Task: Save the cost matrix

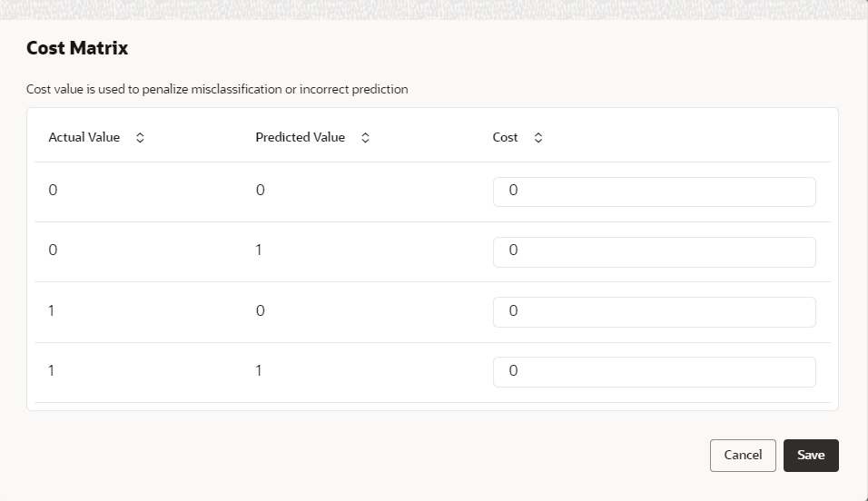Action: (811, 456)
